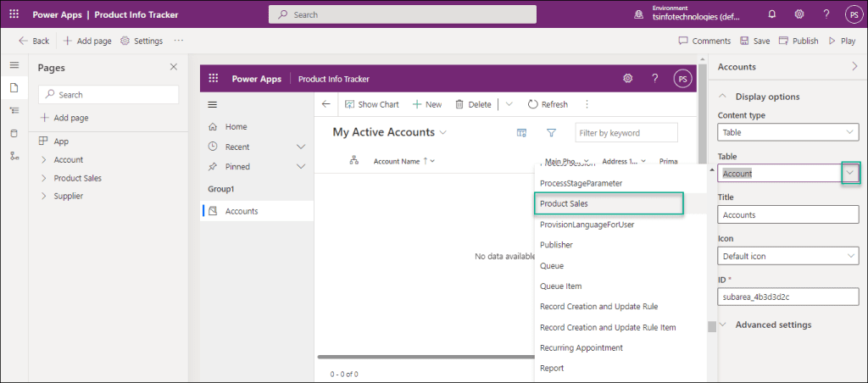
Task: Open the Delete split dropdown arrow
Action: (509, 104)
